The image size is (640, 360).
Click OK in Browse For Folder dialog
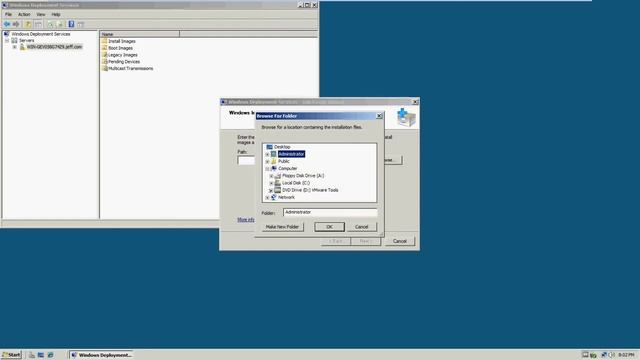pyautogui.click(x=329, y=227)
